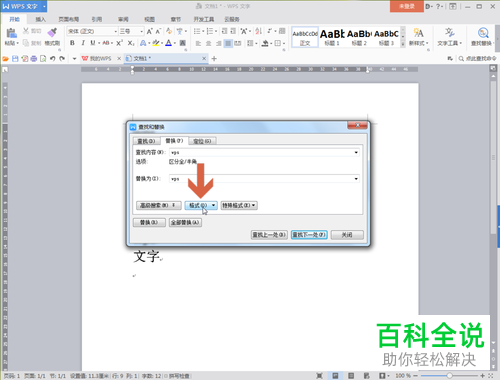Viewport: 500px width, 380px height.
Task: Toggle Bold formatting
Action: point(72,43)
